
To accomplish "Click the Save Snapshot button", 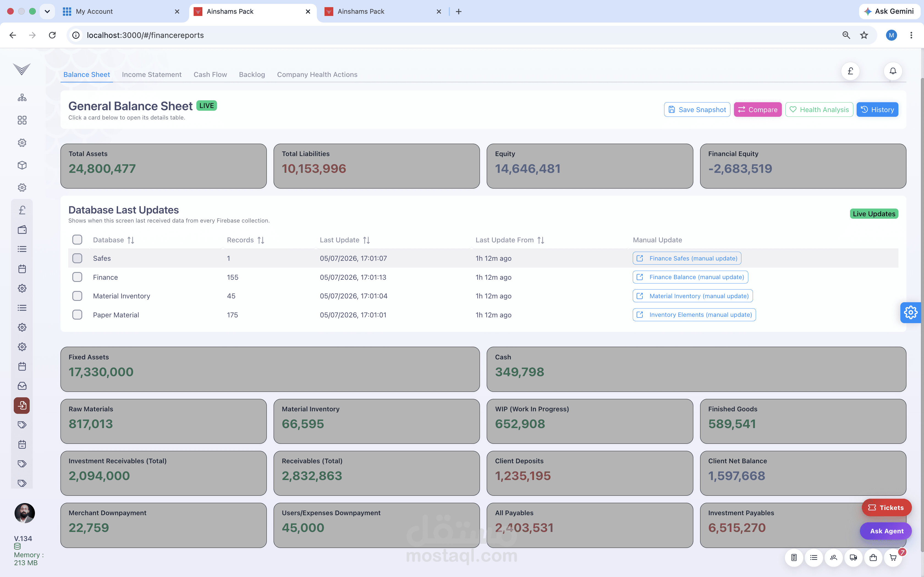I will tap(697, 110).
